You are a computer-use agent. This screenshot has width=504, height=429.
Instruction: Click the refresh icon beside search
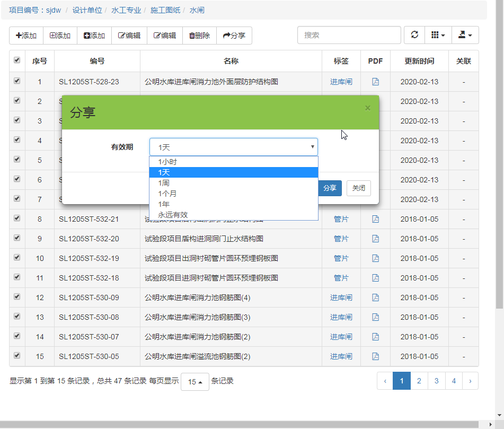tap(414, 35)
